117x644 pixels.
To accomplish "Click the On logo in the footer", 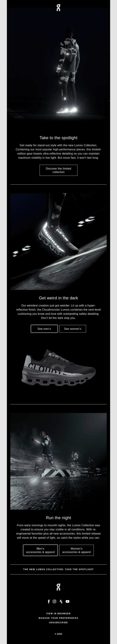I will tap(58, 587).
